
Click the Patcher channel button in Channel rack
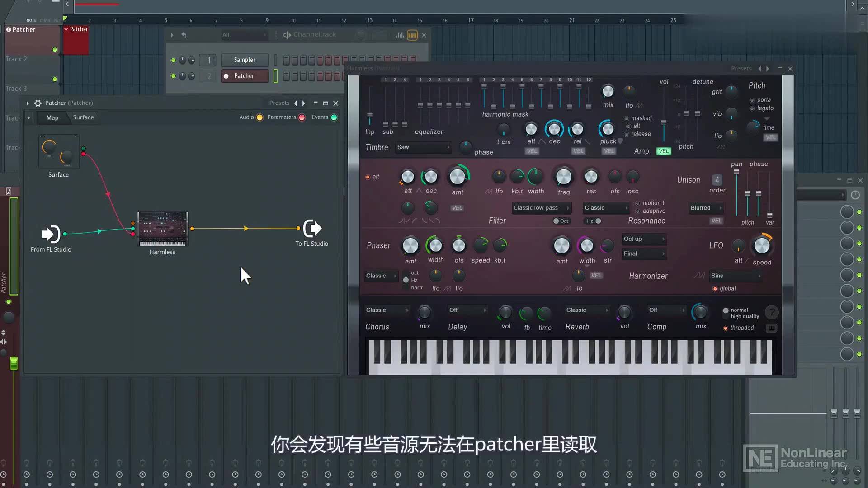[x=244, y=76]
